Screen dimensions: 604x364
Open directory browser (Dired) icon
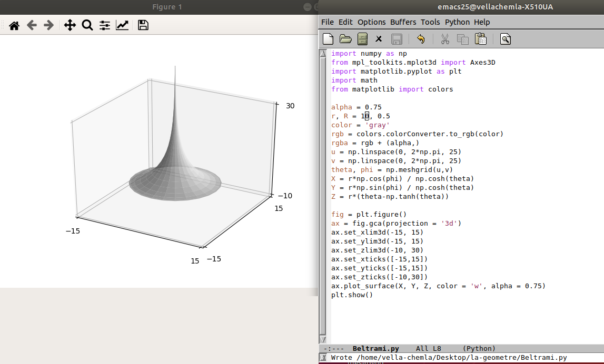click(x=362, y=39)
